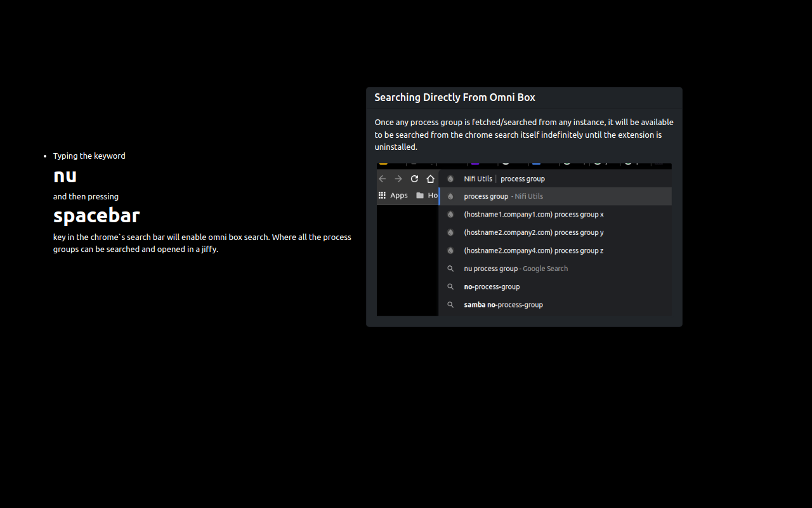Click droplet icon on highlighted process group row
812x508 pixels.
tap(450, 196)
